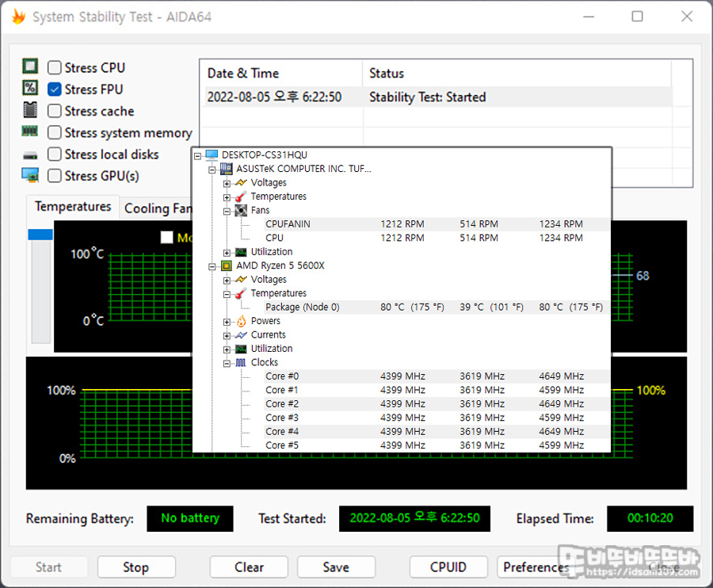The width and height of the screenshot is (713, 588).
Task: Select the Core #5 clock row
Action: coord(437,445)
